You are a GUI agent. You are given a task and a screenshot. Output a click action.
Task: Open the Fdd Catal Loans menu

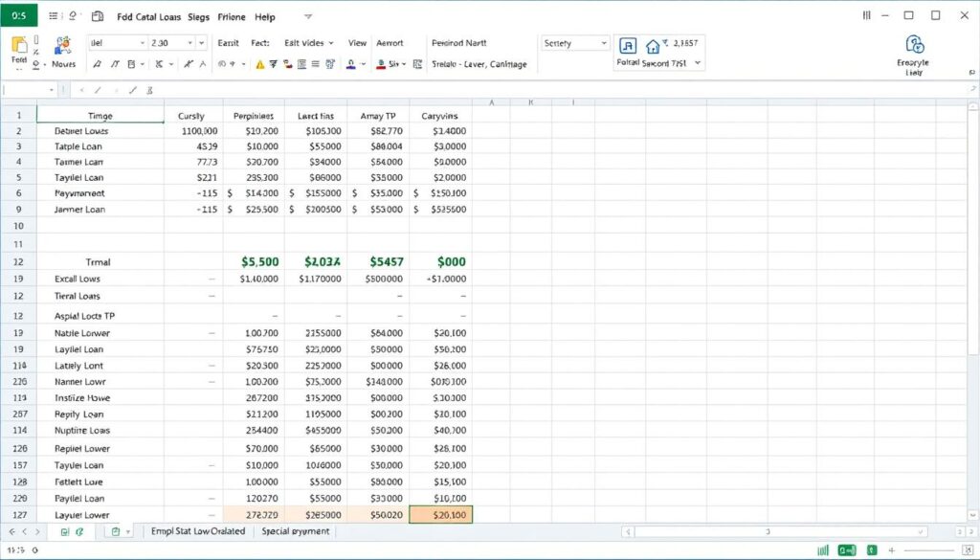[x=148, y=17]
